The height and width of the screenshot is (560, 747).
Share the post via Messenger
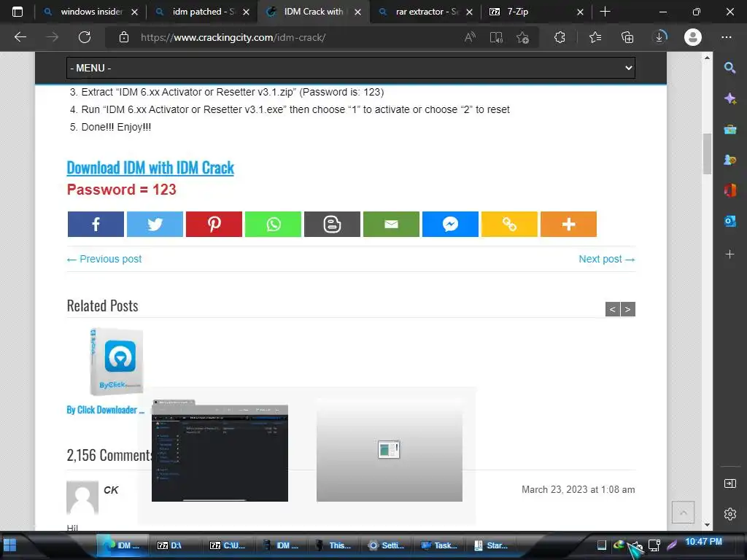coord(450,225)
